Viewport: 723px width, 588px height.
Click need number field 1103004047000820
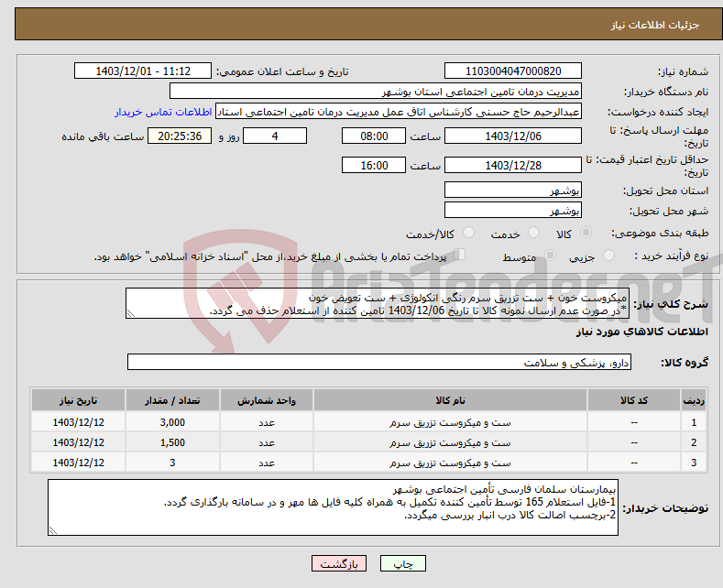click(513, 71)
